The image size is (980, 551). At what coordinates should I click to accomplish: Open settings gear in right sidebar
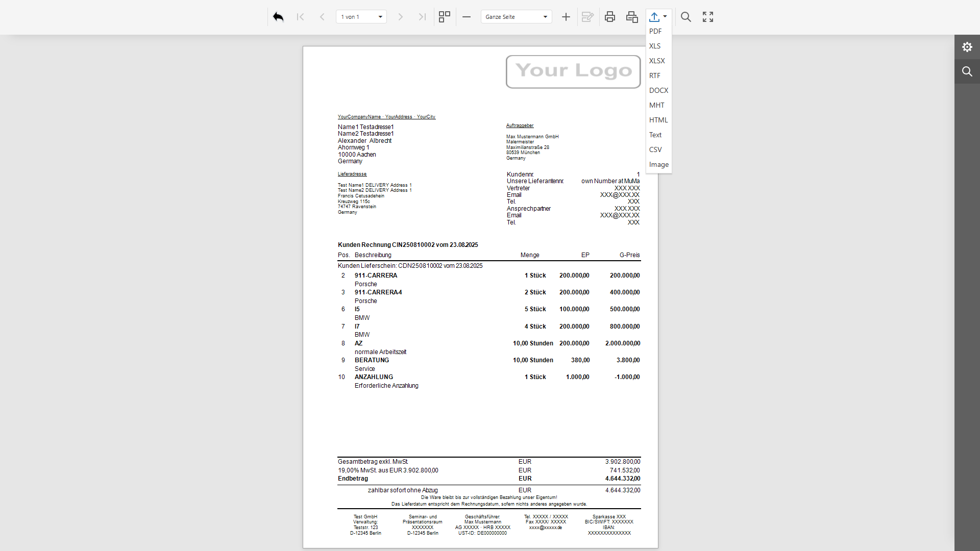tap(967, 47)
